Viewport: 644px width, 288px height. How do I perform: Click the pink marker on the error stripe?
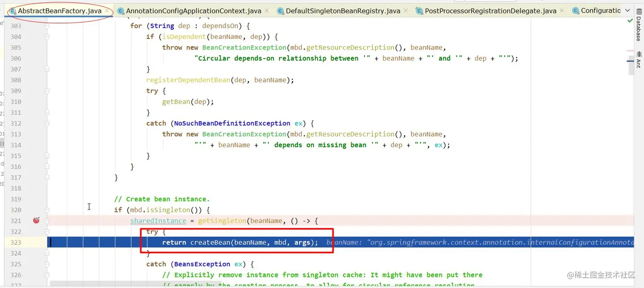click(630, 50)
